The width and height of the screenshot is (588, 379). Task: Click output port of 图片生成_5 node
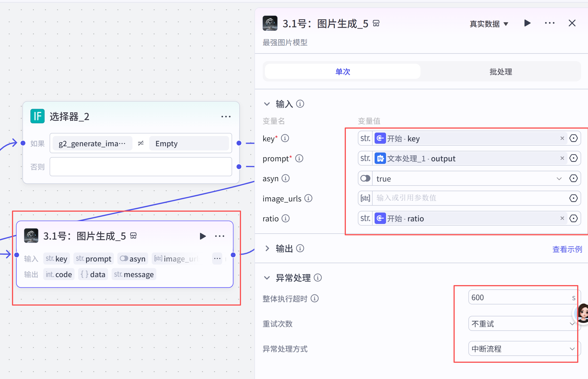pos(233,255)
